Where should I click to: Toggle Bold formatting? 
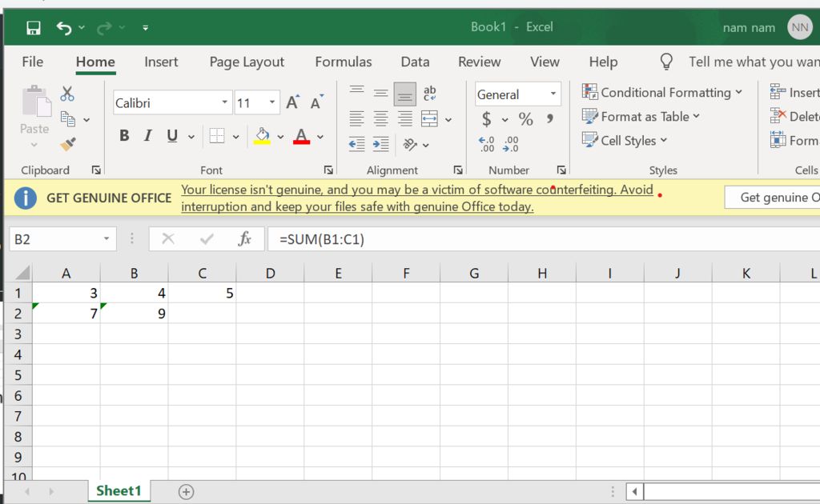[124, 136]
